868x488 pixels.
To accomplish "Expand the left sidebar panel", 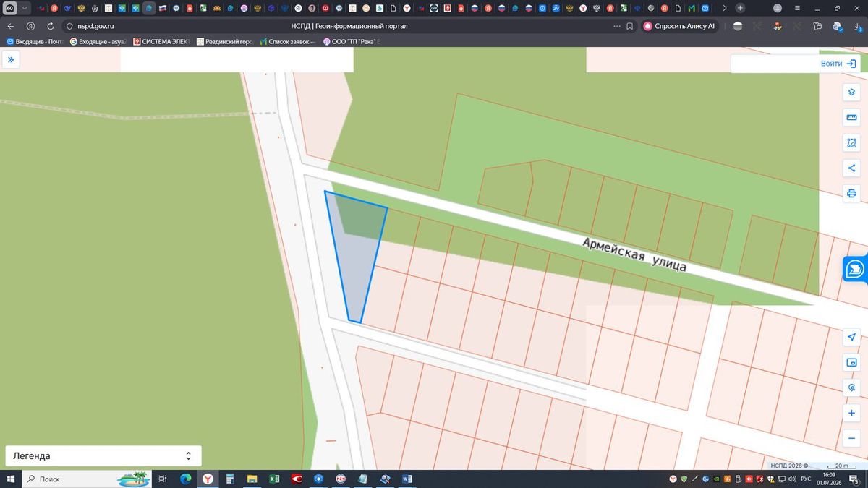I will pyautogui.click(x=11, y=60).
